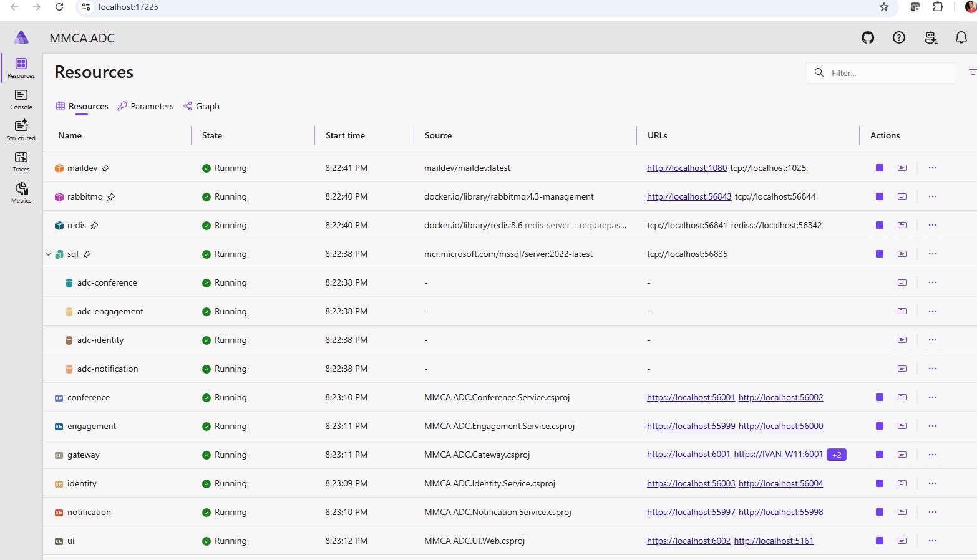Sort by the Name column header
This screenshot has width=977, height=560.
(70, 135)
